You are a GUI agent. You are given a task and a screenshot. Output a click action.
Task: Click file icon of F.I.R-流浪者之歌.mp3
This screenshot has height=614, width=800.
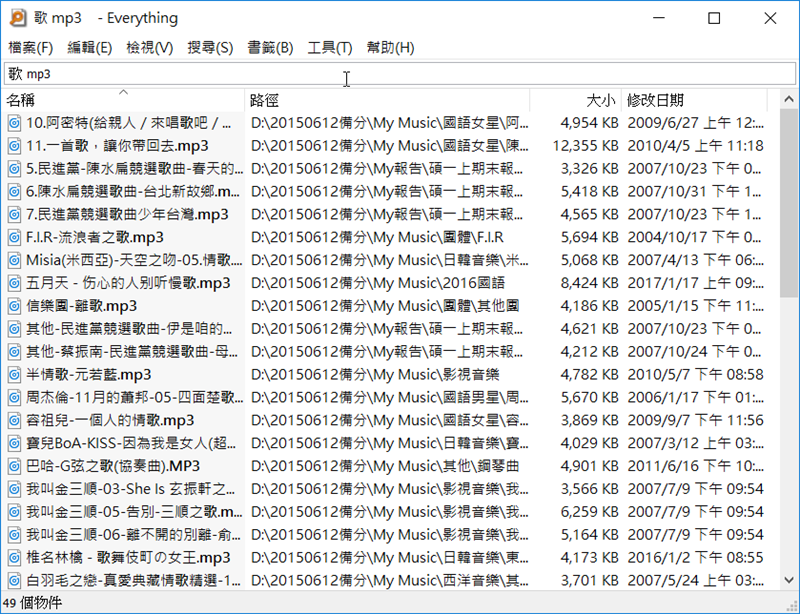(x=15, y=237)
